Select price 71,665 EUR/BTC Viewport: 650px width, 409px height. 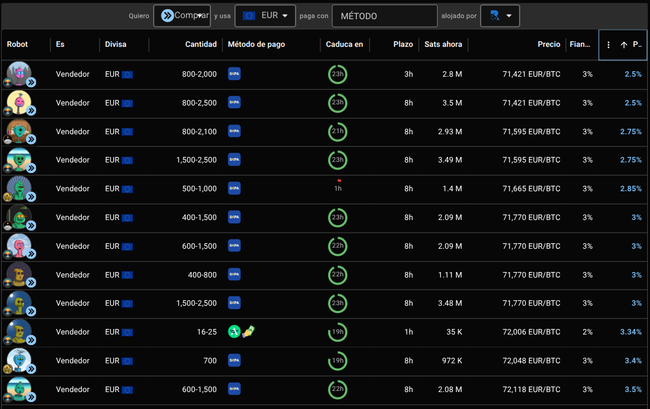point(531,189)
